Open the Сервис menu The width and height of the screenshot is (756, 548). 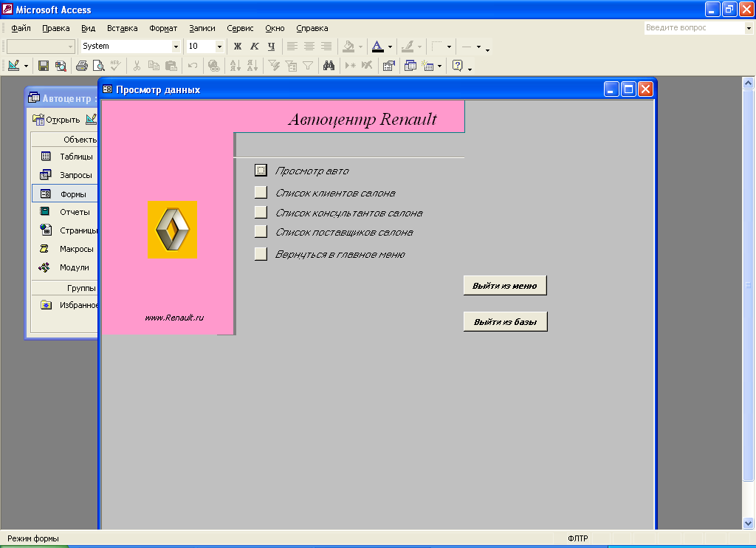pos(240,29)
